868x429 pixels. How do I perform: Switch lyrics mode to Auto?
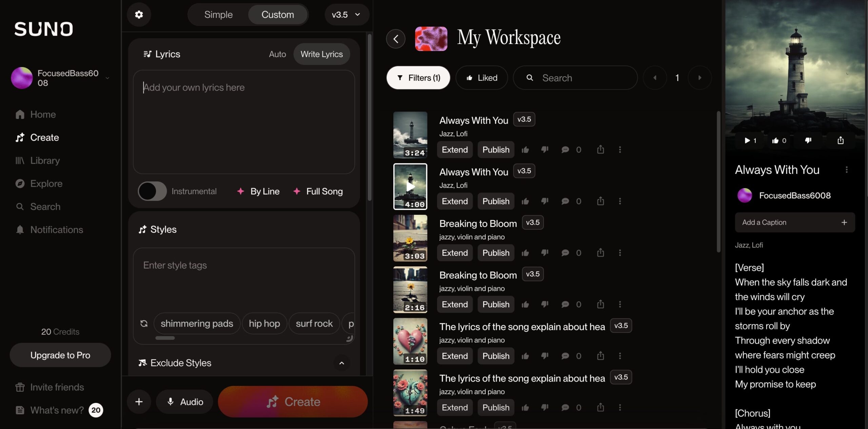[277, 54]
